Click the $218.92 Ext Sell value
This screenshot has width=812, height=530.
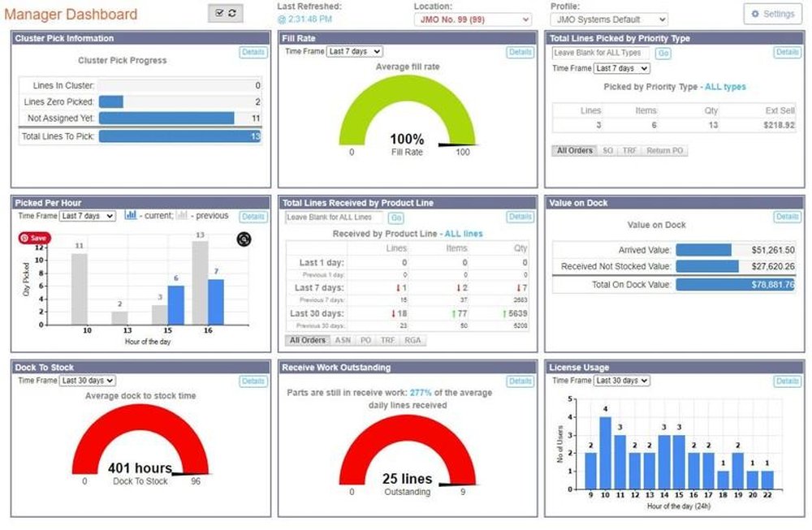click(779, 125)
